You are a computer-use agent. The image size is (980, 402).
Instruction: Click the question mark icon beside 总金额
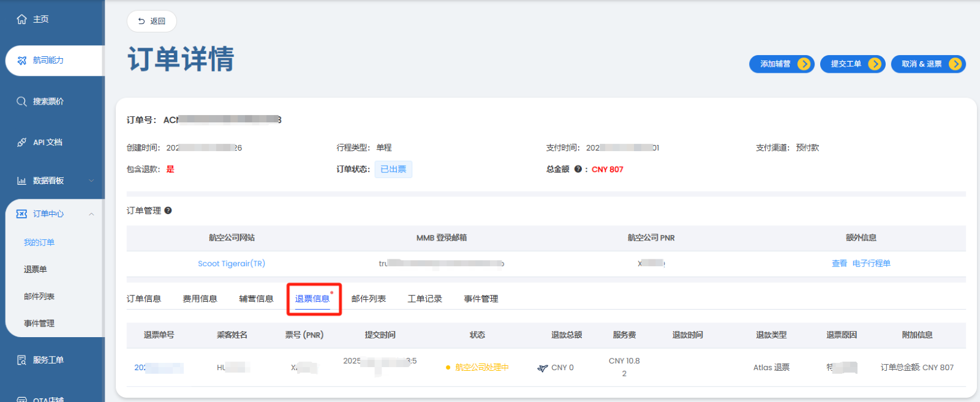tap(578, 169)
